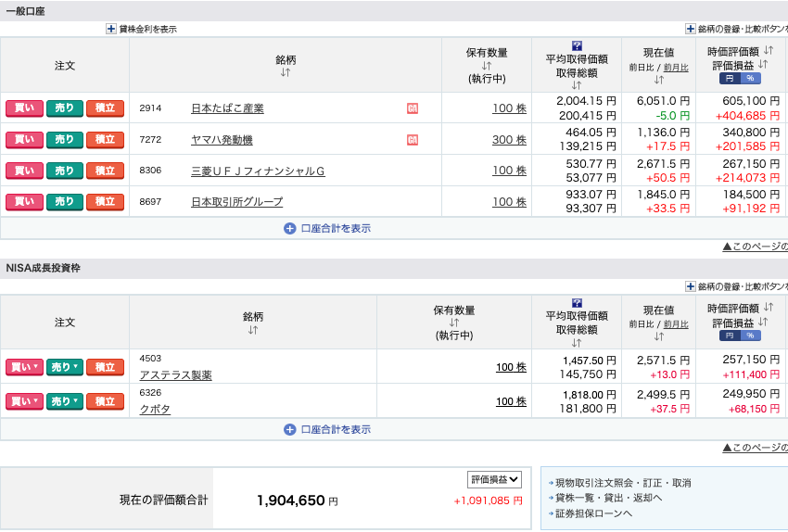The image size is (788, 532).
Task: Switch NISA 評価損益 display to %
Action: [750, 336]
